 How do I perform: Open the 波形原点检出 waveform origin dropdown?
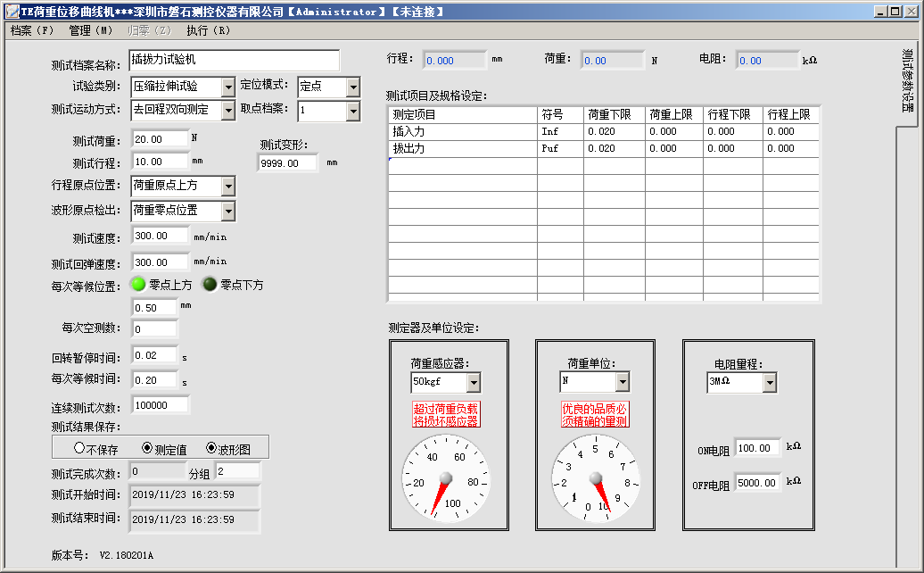(x=229, y=211)
